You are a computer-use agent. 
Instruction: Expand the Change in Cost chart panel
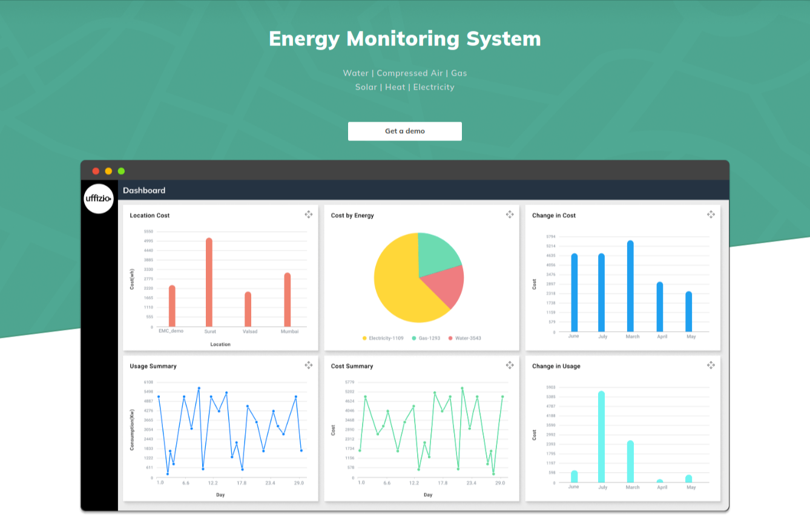click(x=711, y=214)
